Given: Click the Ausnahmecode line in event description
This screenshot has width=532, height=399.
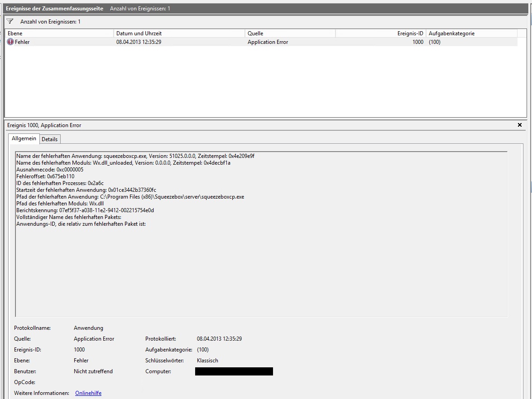Looking at the screenshot, I should pos(50,170).
